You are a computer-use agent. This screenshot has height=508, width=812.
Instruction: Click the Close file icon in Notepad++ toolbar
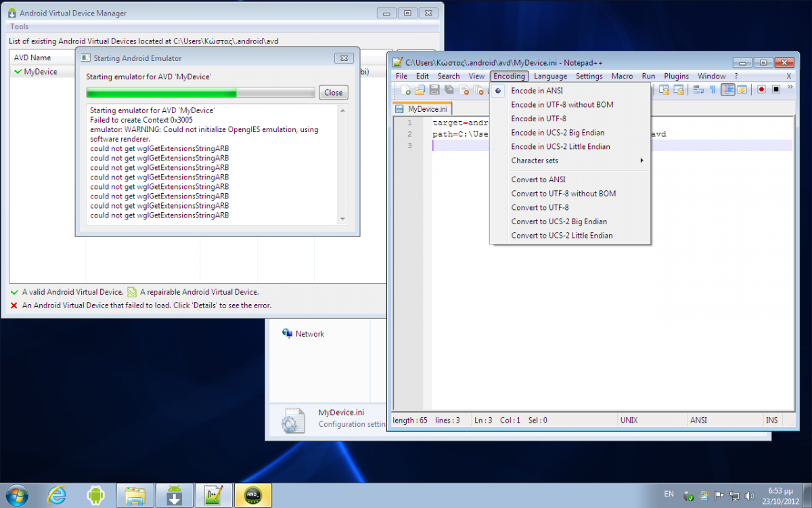[x=464, y=89]
